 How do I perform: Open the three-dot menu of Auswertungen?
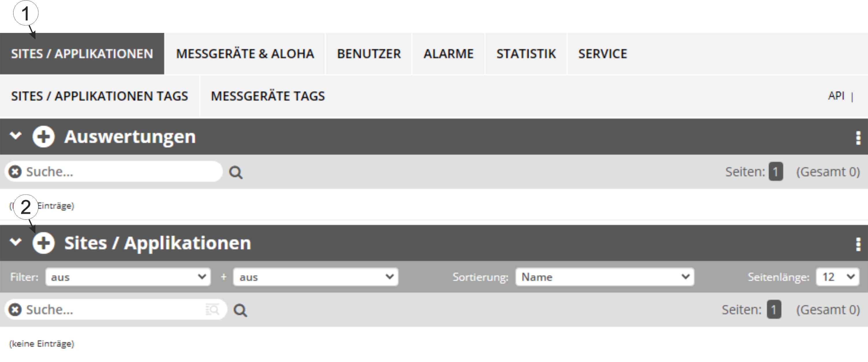tap(858, 138)
